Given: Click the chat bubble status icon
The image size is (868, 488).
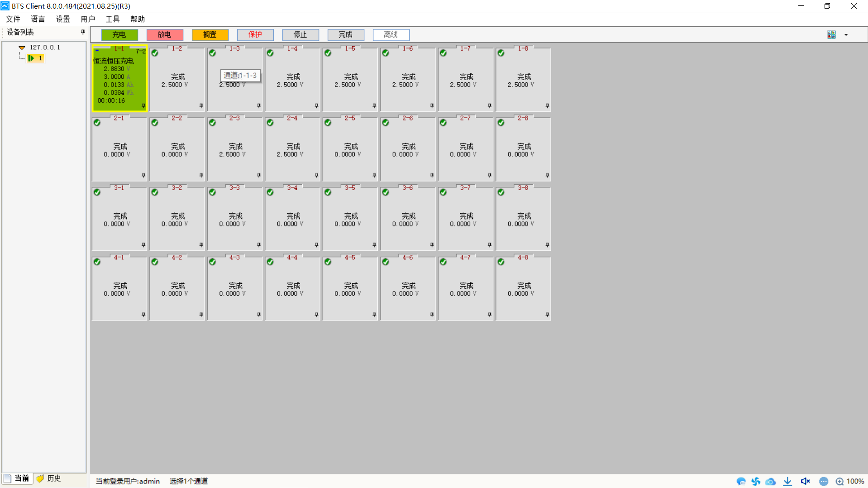Looking at the screenshot, I should pos(824,481).
